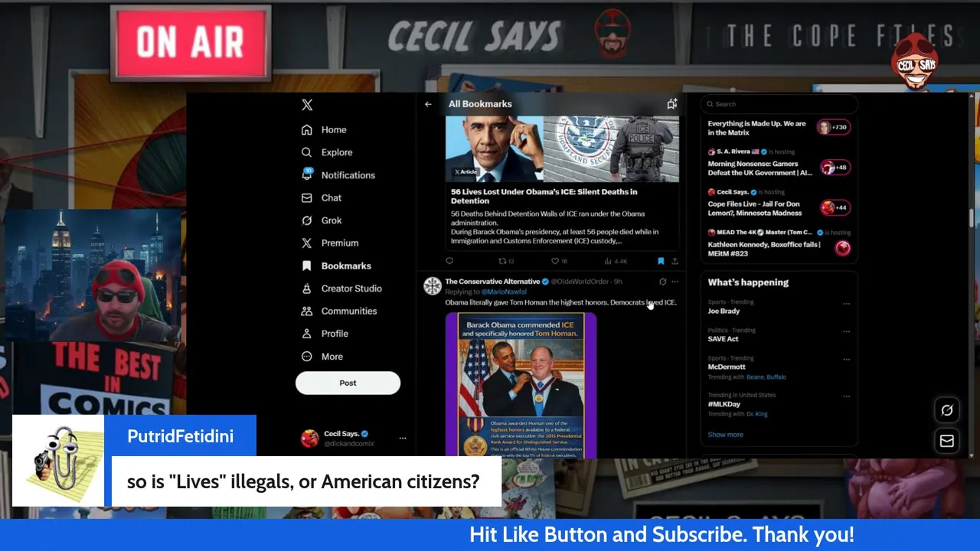This screenshot has width=980, height=551.
Task: Open the #MLKDay trending topic
Action: pos(724,404)
